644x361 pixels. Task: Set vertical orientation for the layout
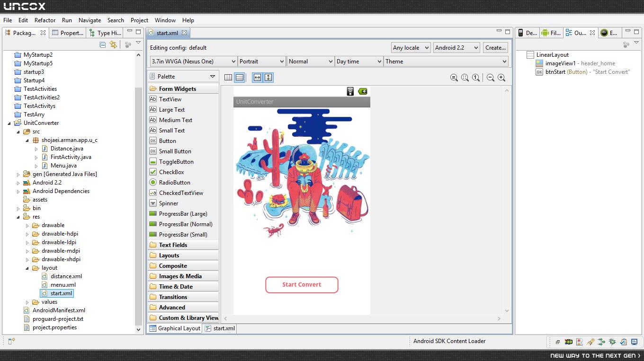coord(240,77)
